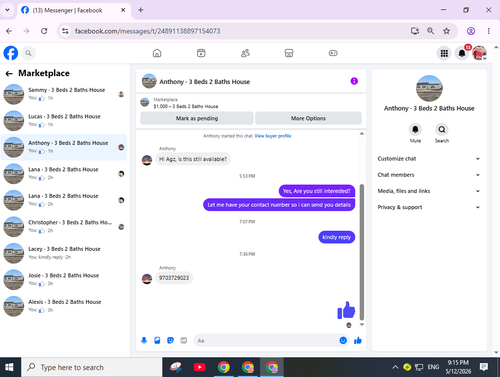Open the View buyer profile link

pos(273,136)
